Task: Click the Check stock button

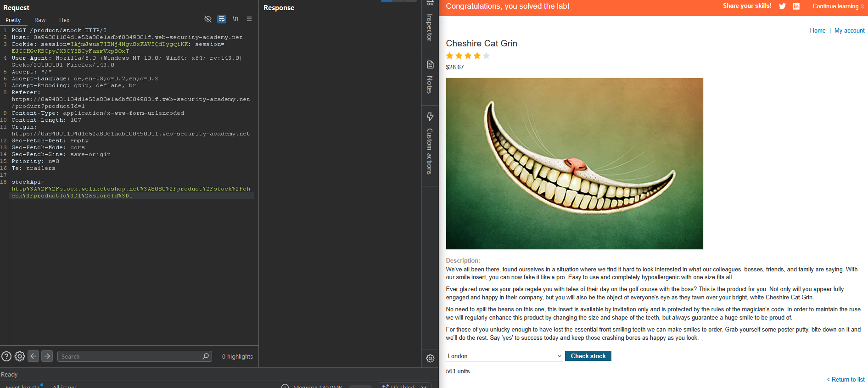Action: coord(588,356)
